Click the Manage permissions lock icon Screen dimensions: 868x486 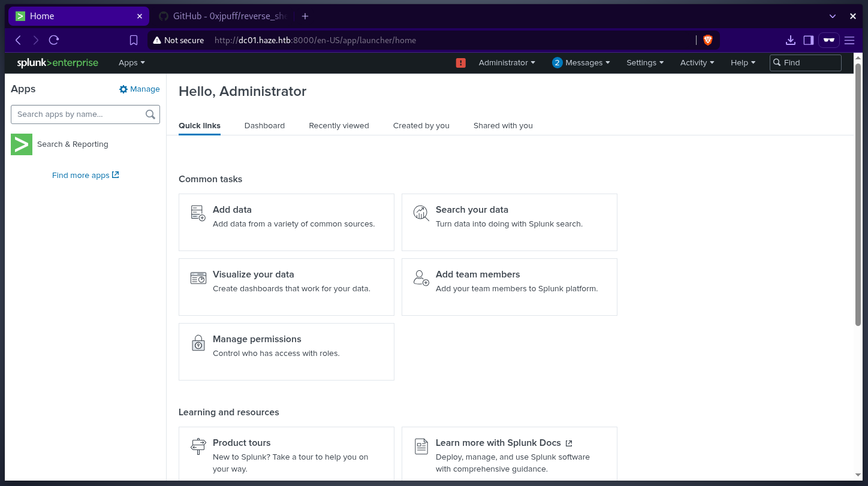tap(198, 343)
